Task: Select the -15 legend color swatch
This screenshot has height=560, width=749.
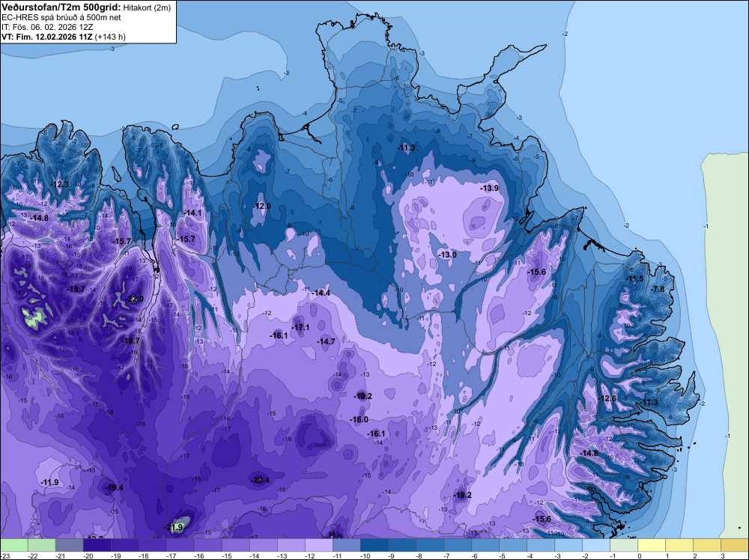Action: [x=235, y=545]
